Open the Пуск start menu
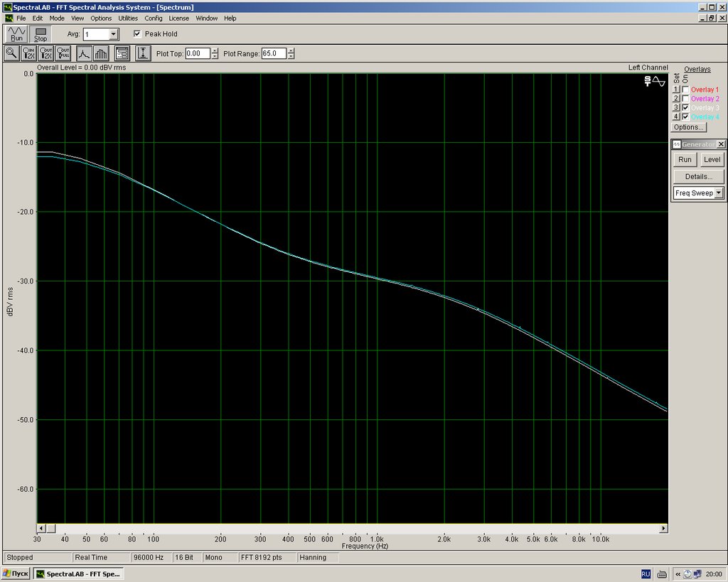This screenshot has width=728, height=582. tap(16, 573)
